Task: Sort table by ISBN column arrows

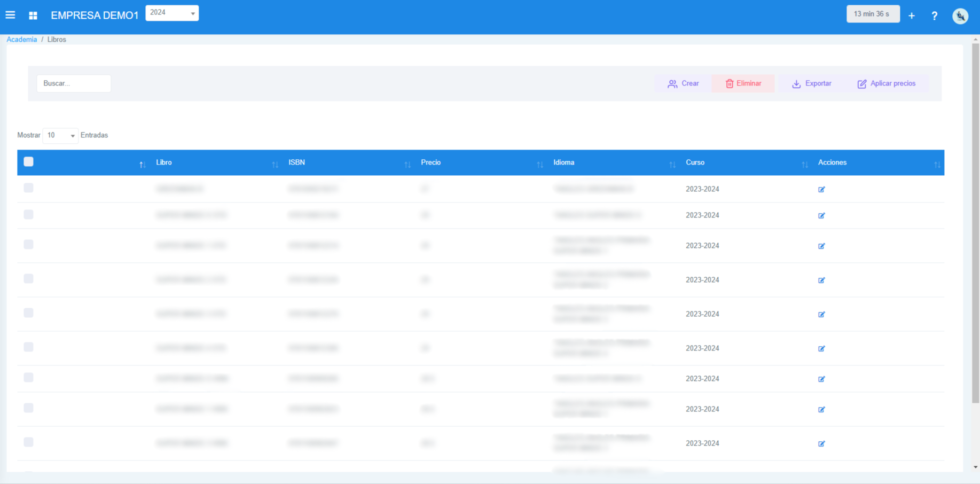Action: pyautogui.click(x=407, y=164)
